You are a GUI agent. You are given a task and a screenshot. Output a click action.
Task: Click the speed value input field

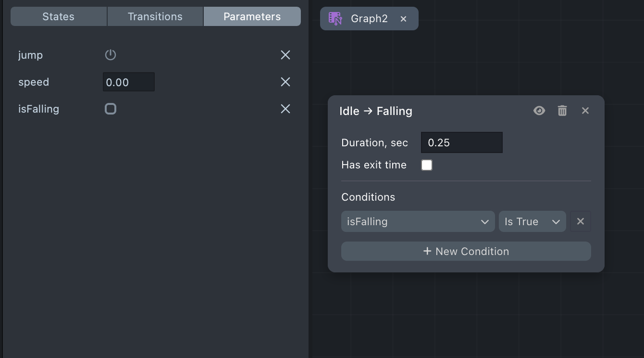(128, 82)
